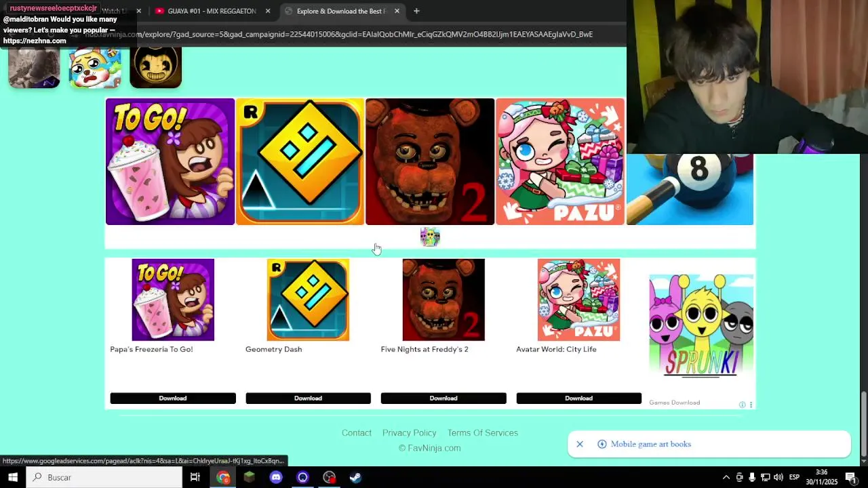
Task: Click the Chrome taskbar icon
Action: pyautogui.click(x=223, y=477)
